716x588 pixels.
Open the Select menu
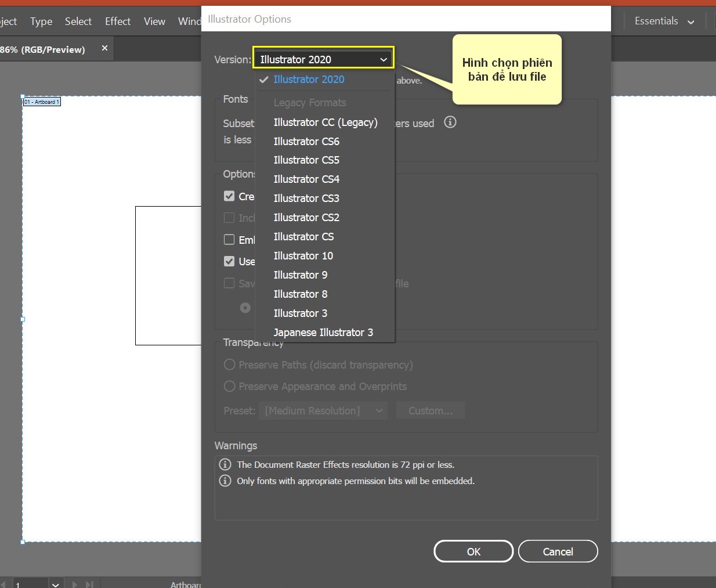point(78,21)
